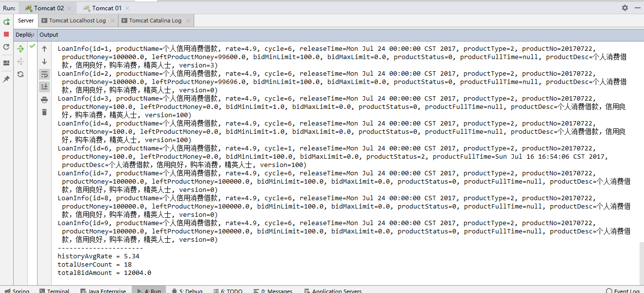Toggle scroll to end of output

point(44,86)
